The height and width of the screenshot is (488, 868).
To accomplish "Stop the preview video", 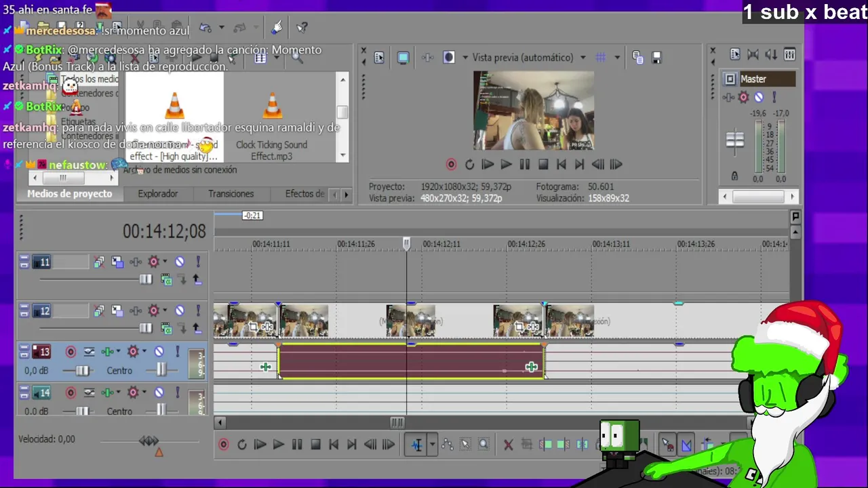I will tap(542, 164).
